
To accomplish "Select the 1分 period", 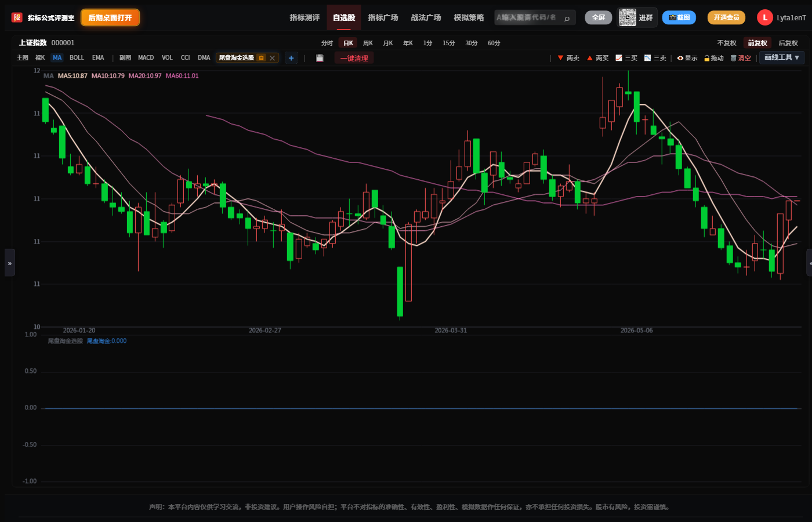I will tap(427, 43).
